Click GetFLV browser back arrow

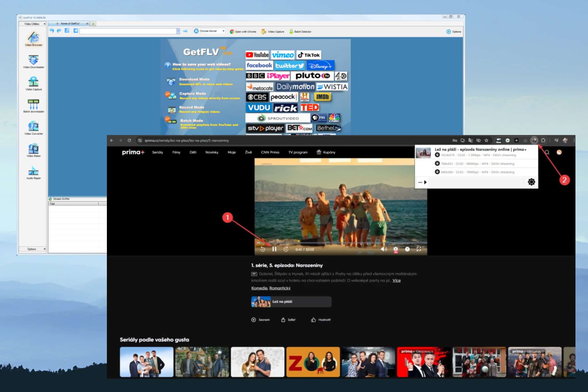(51, 31)
